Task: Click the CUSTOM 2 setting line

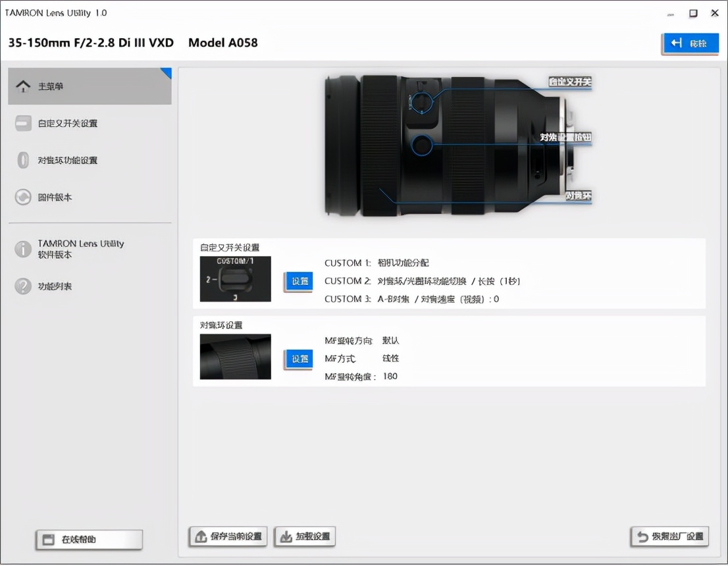Action: coord(423,281)
